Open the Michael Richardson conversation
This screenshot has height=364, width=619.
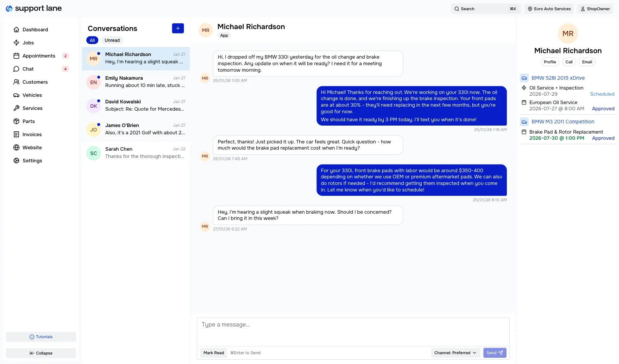click(x=136, y=58)
